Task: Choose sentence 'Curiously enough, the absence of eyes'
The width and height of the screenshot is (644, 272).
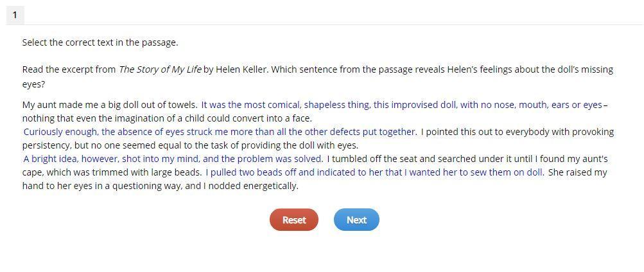Action: tap(220, 132)
